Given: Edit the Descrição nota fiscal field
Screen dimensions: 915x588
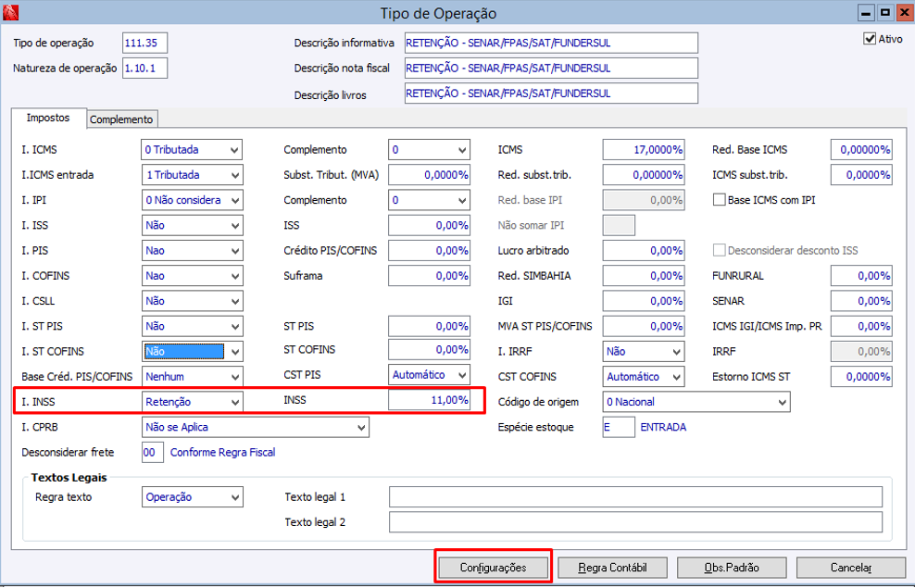Looking at the screenshot, I should pos(551,69).
